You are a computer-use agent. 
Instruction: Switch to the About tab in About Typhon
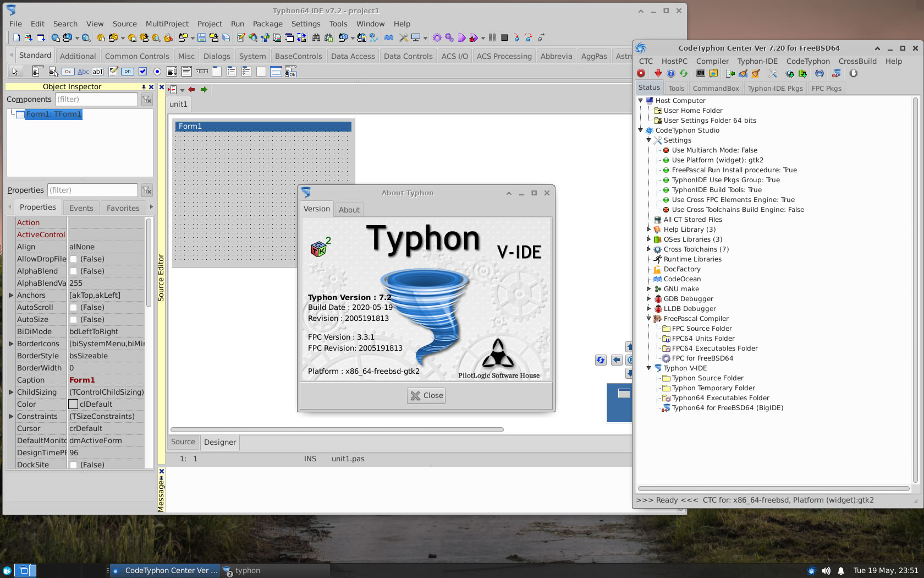coord(349,210)
